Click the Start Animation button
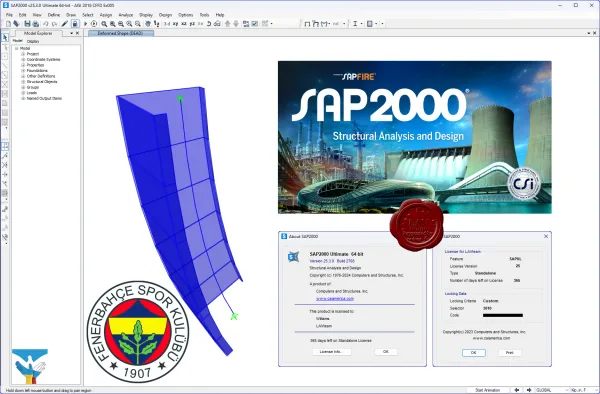The image size is (600, 394). point(488,390)
